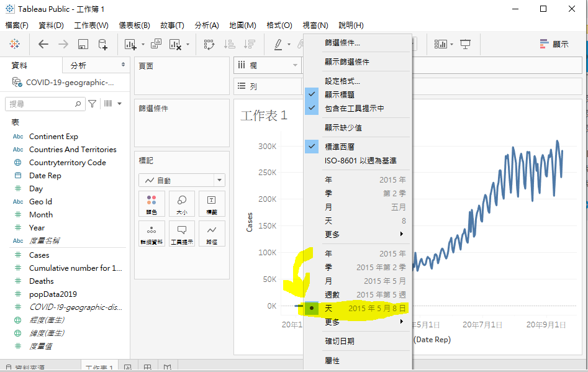Screen dimensions: 588x372
Task: Click the search magnifier icon in data pane
Action: click(x=78, y=104)
